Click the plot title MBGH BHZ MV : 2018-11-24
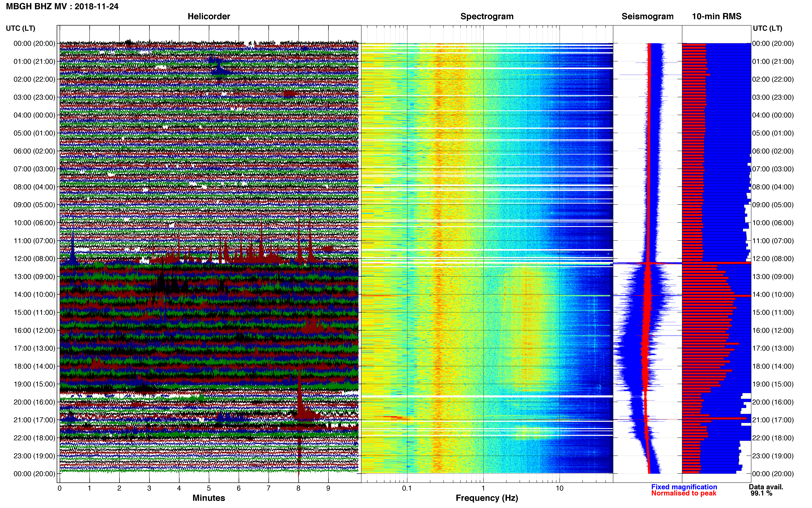Screen dimensions: 812x508 pos(62,6)
